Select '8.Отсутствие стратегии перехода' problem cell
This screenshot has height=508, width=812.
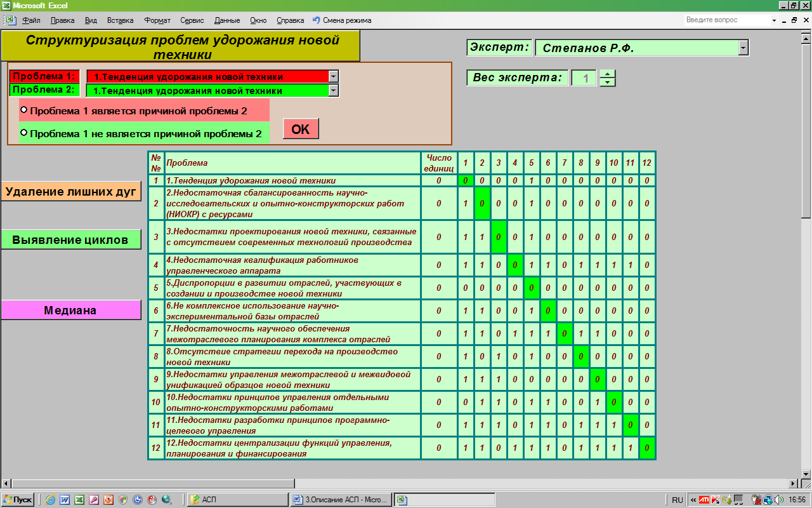(x=292, y=357)
